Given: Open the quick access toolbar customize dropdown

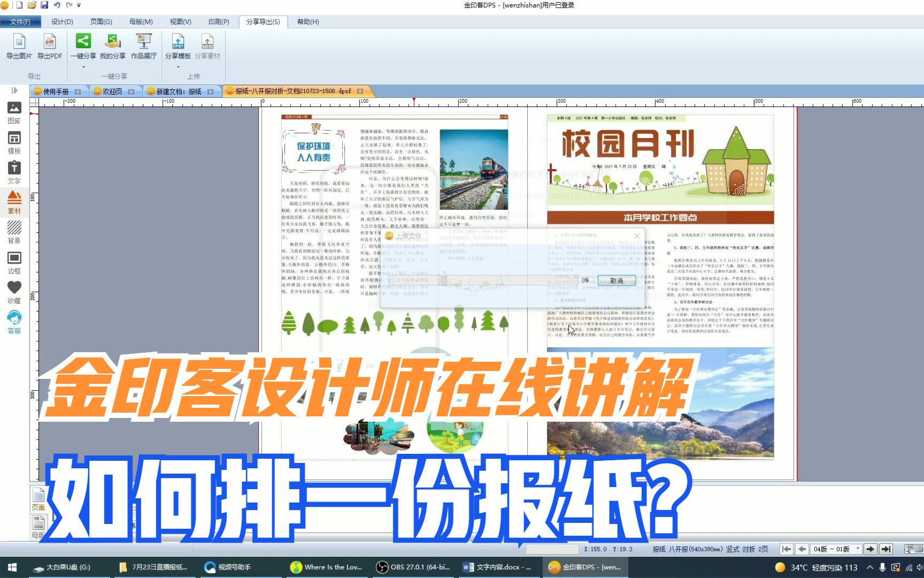Looking at the screenshot, I should pos(79,5).
